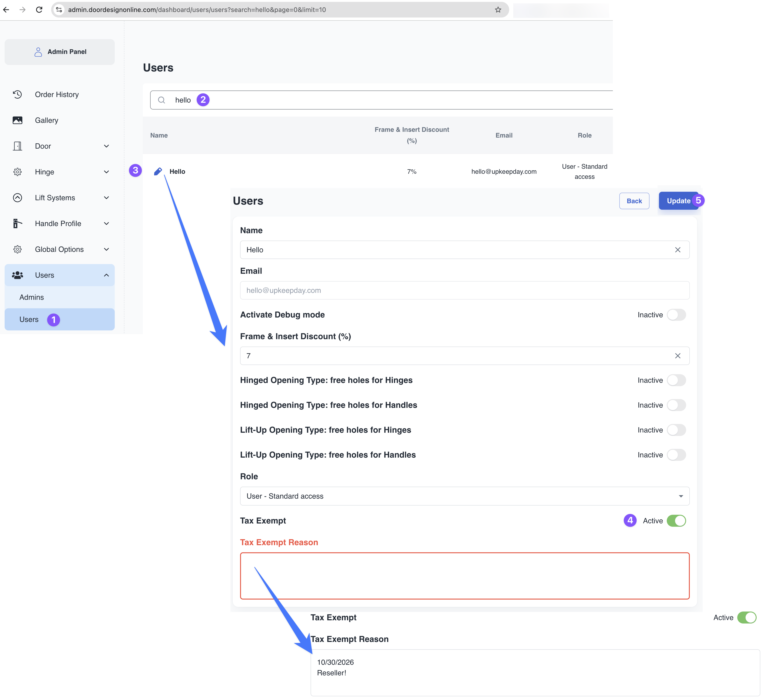Viewport: 764px width, 700px height.
Task: Click the Admin Panel button
Action: (59, 52)
